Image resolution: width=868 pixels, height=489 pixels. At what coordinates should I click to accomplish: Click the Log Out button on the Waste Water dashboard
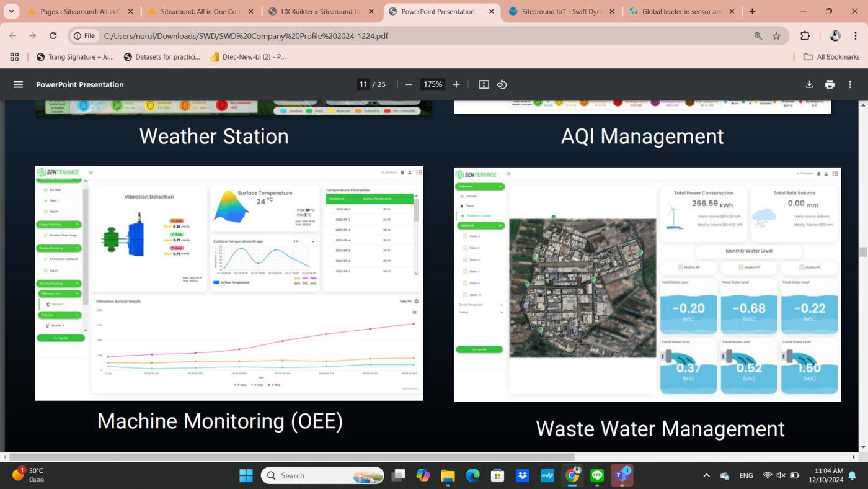coord(480,349)
